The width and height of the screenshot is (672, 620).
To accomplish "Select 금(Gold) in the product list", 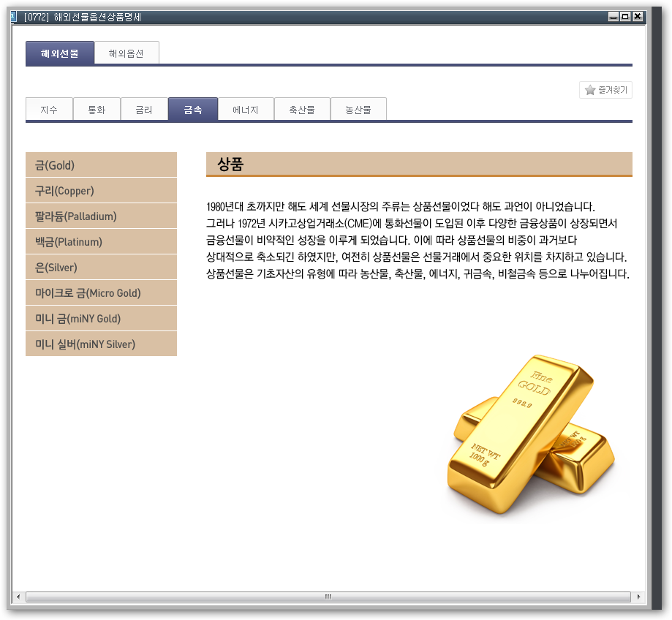I will 101,165.
